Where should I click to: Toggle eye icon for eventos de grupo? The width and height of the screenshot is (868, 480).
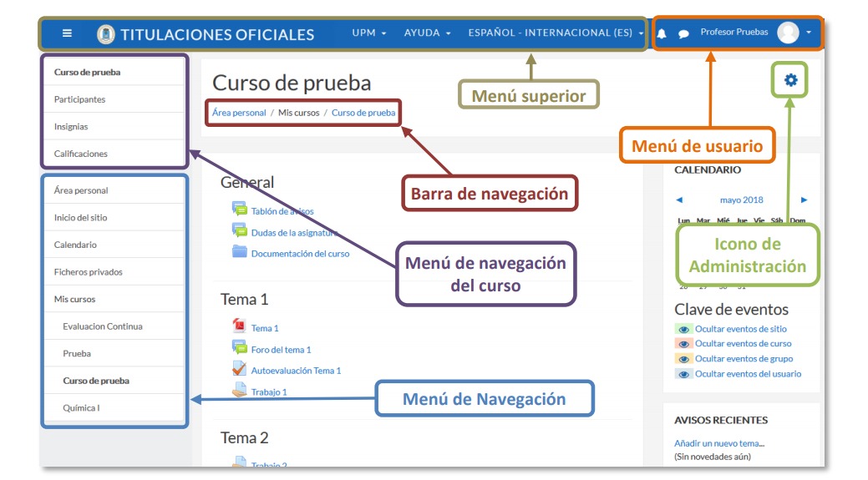[x=683, y=359]
